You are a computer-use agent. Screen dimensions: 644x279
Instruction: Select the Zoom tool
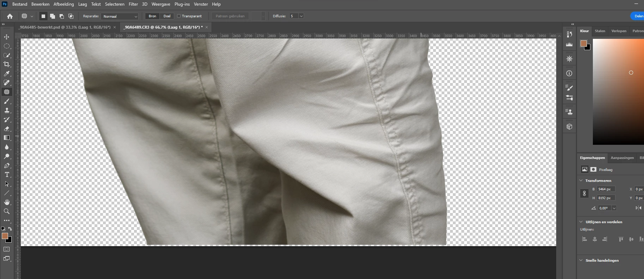pos(7,211)
